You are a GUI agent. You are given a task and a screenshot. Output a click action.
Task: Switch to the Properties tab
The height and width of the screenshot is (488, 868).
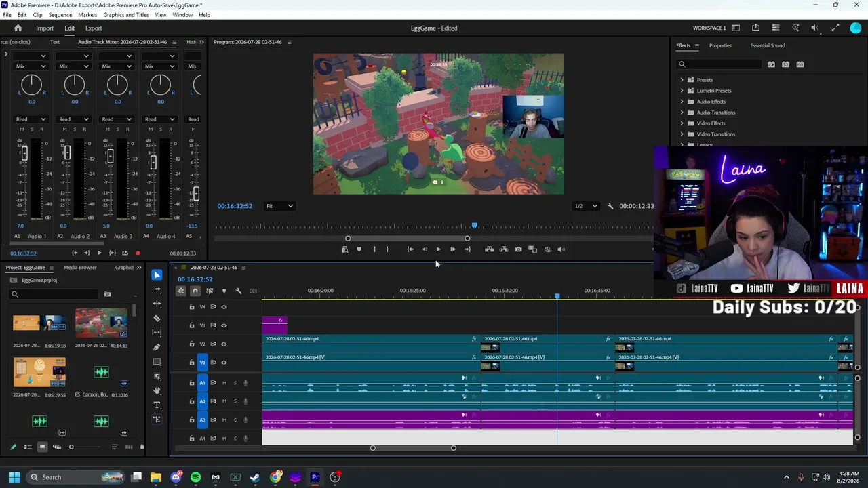click(x=720, y=46)
